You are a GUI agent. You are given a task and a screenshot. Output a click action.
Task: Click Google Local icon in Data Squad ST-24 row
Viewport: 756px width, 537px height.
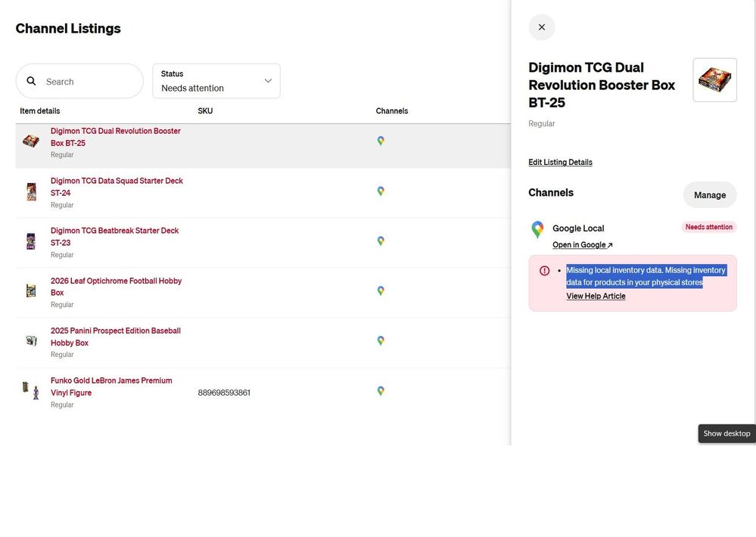381,191
